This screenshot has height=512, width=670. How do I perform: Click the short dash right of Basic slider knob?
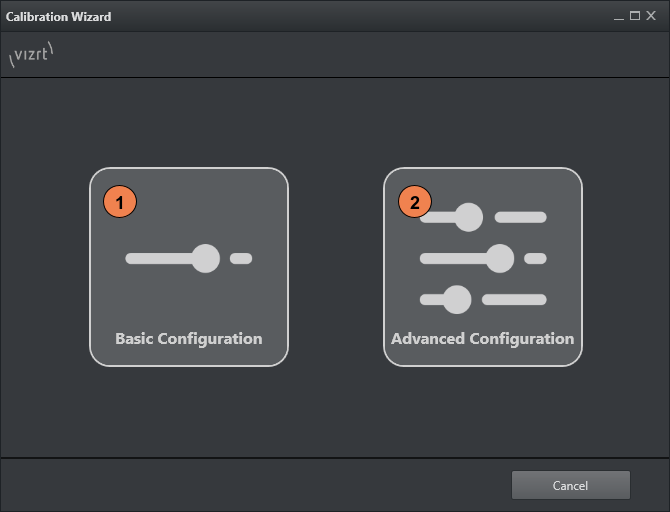coord(241,258)
